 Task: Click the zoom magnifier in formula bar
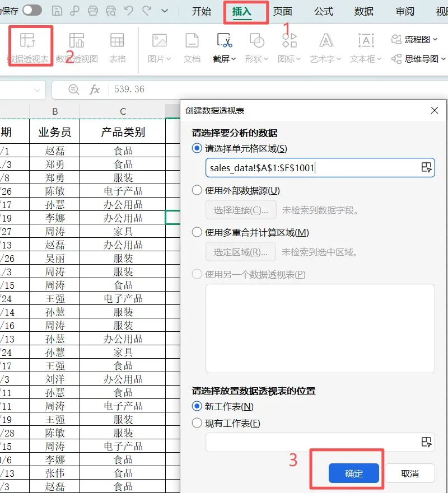tap(73, 90)
